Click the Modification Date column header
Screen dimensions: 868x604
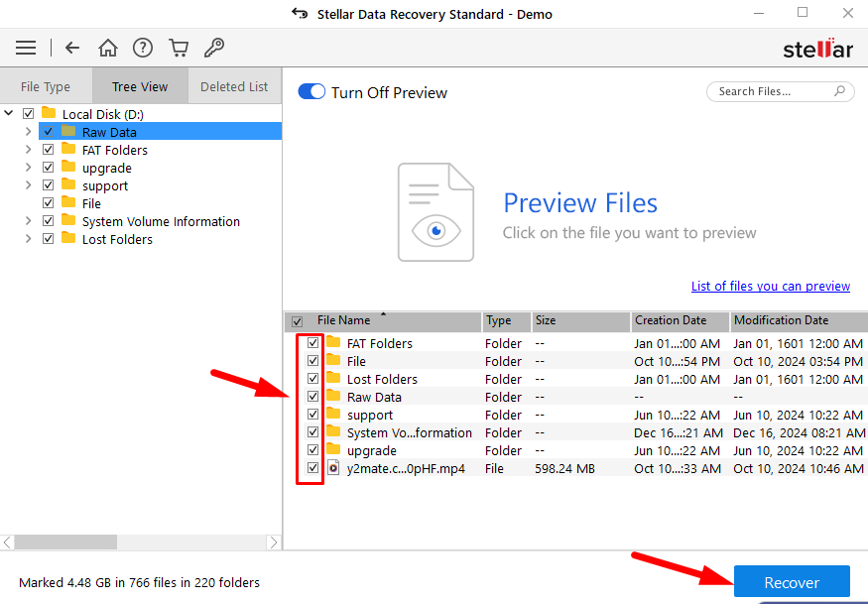(x=799, y=320)
